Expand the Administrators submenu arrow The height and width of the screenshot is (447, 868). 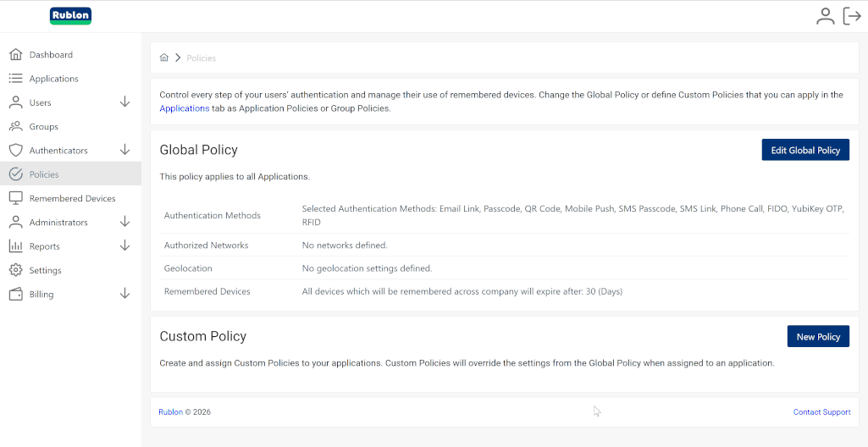(124, 222)
